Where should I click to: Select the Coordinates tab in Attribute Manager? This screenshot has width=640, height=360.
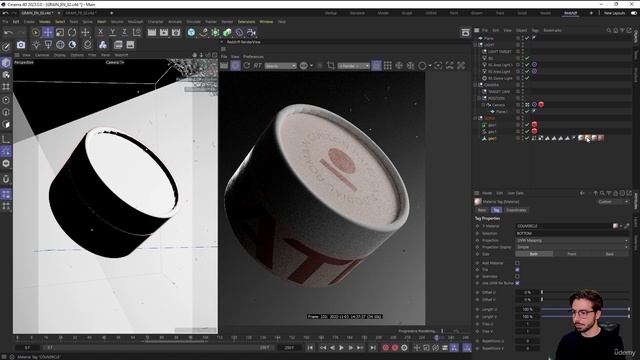pos(516,210)
